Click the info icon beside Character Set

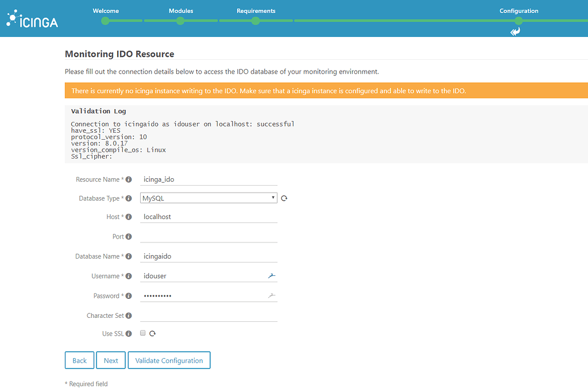pos(129,315)
